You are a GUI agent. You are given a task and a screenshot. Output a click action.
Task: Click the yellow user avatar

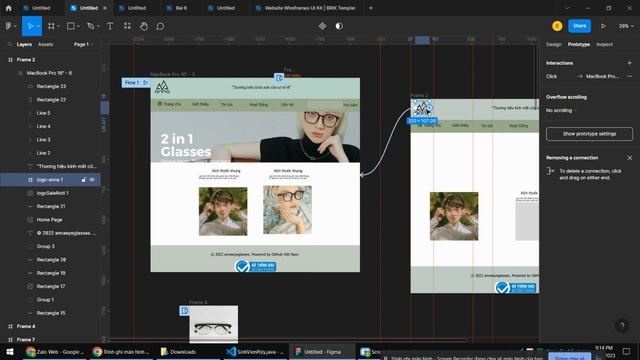click(x=557, y=26)
